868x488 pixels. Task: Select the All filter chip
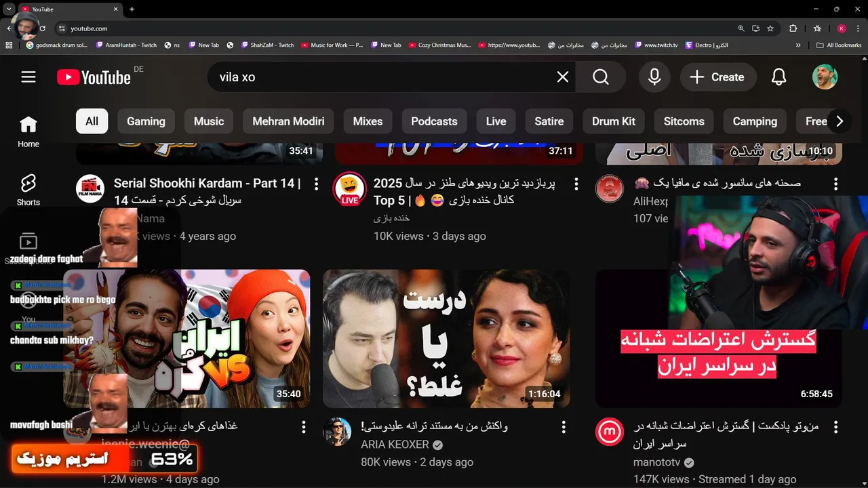(x=92, y=121)
